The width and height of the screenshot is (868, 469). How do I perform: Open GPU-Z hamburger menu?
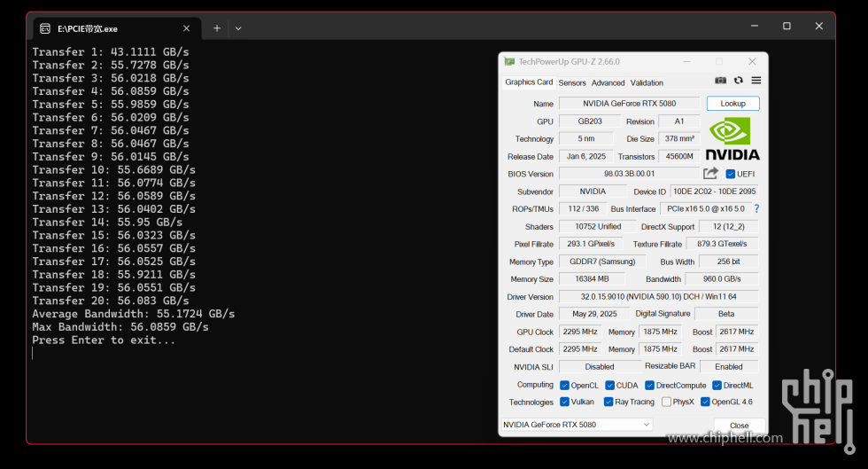click(x=756, y=81)
